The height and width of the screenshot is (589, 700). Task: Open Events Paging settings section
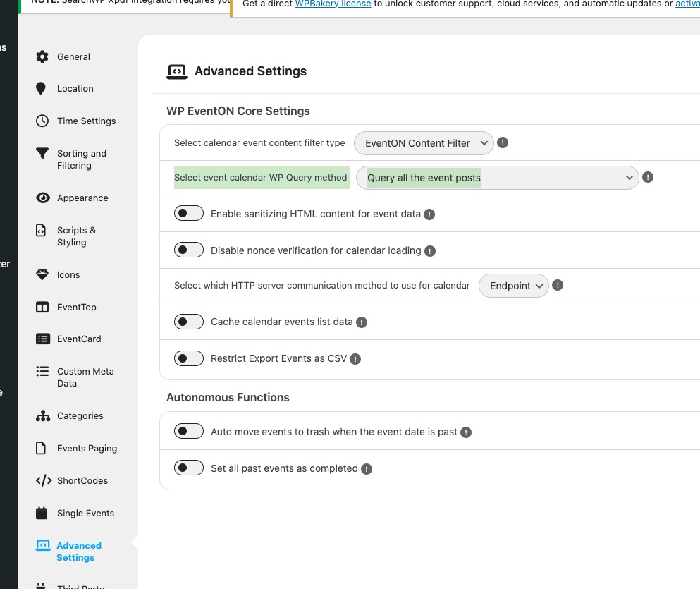click(x=87, y=448)
